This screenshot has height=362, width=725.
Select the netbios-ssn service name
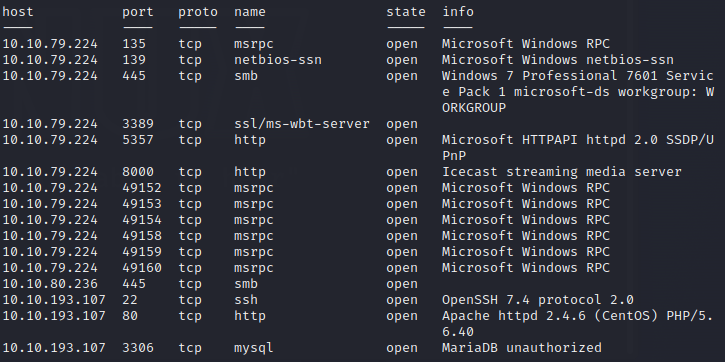[278, 60]
